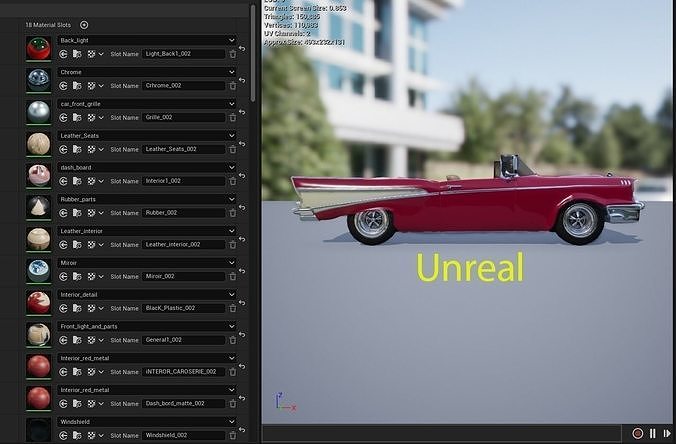Use selected asset for Back_light material
The height and width of the screenshot is (444, 676).
[63, 54]
